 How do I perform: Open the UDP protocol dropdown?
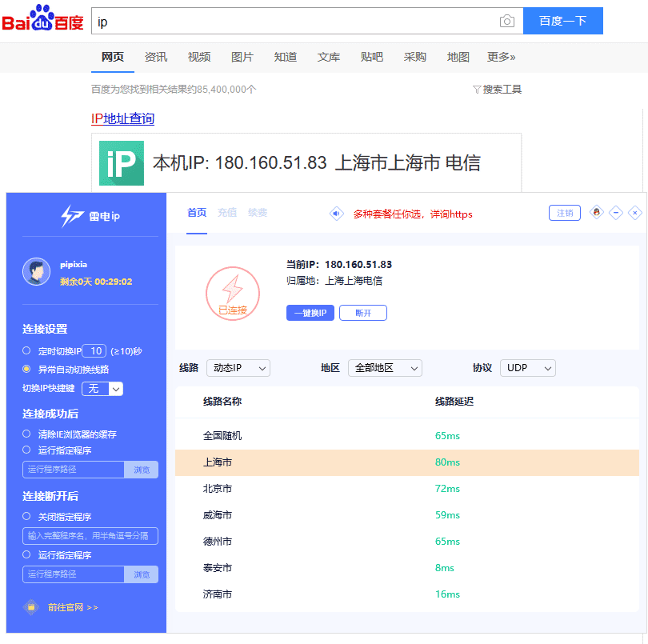click(x=527, y=368)
